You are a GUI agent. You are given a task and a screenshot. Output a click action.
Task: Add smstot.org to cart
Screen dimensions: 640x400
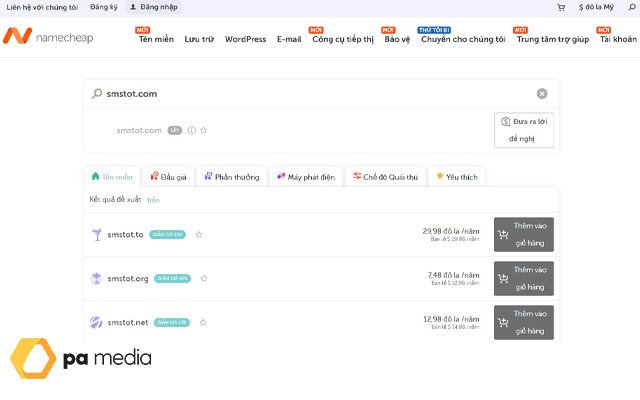click(x=524, y=278)
